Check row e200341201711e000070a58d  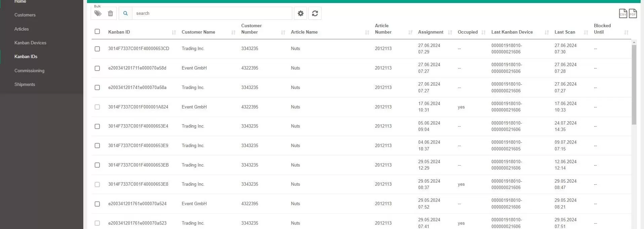pos(97,68)
